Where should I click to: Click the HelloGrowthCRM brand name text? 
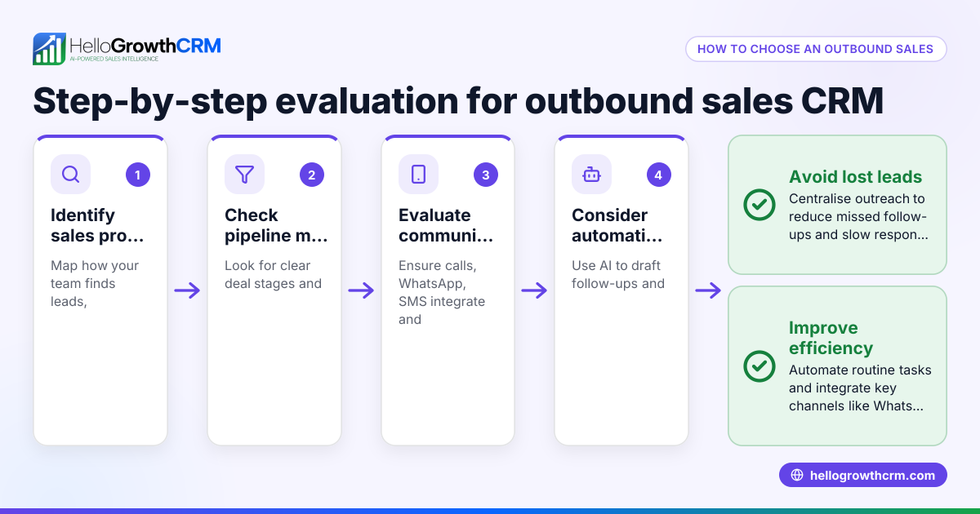tap(145, 46)
